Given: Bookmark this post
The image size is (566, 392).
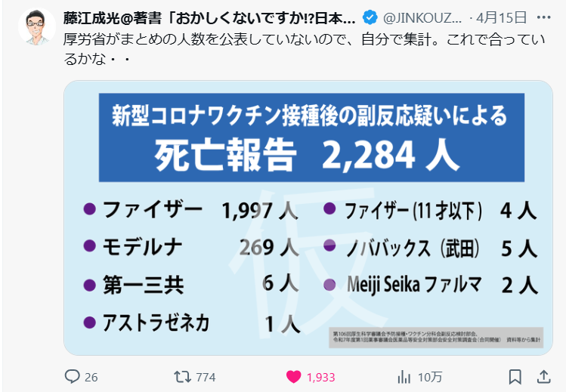Looking at the screenshot, I should coord(515,376).
